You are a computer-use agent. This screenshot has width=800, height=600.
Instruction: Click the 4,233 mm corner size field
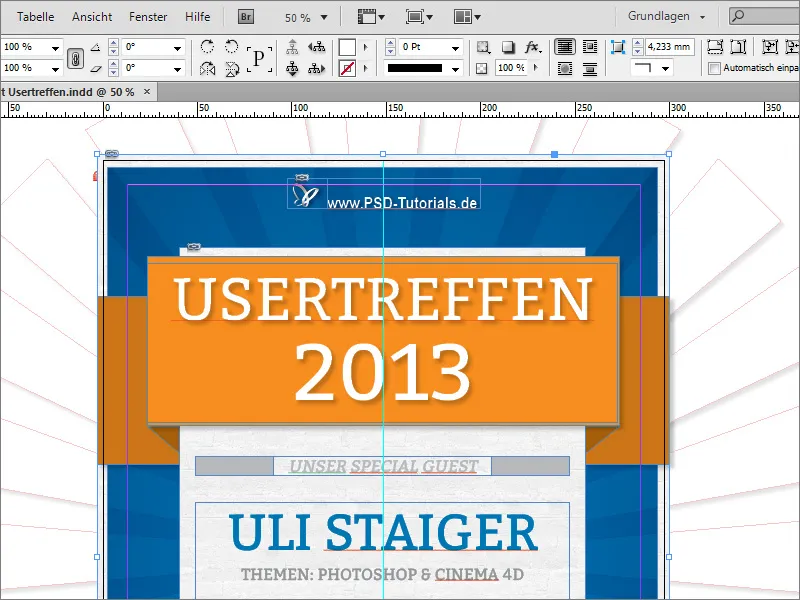coord(669,47)
